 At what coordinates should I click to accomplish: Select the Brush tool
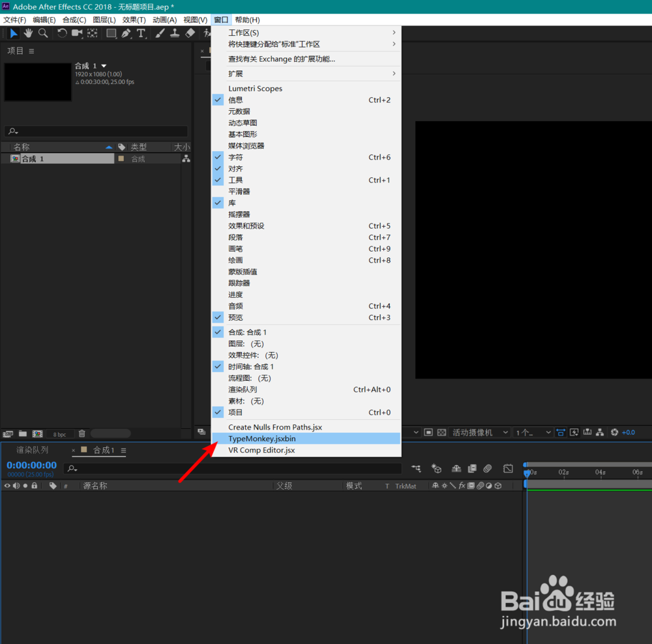(160, 33)
